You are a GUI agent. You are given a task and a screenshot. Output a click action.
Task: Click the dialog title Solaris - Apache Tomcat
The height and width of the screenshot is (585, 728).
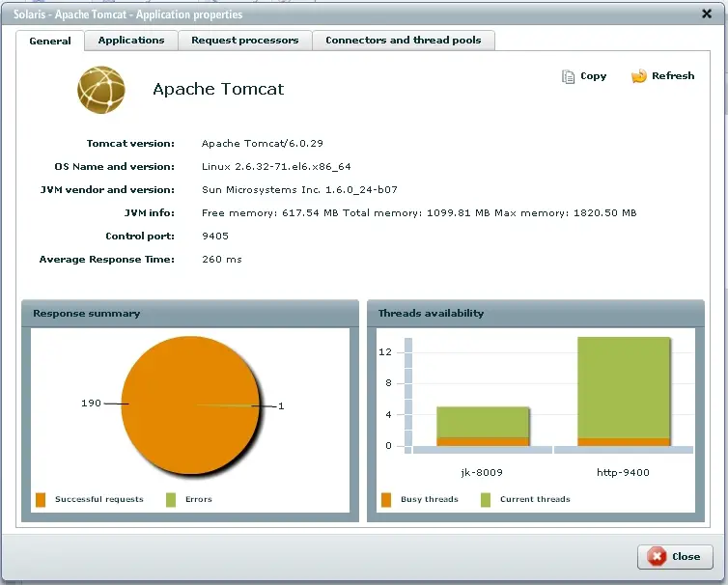point(127,14)
